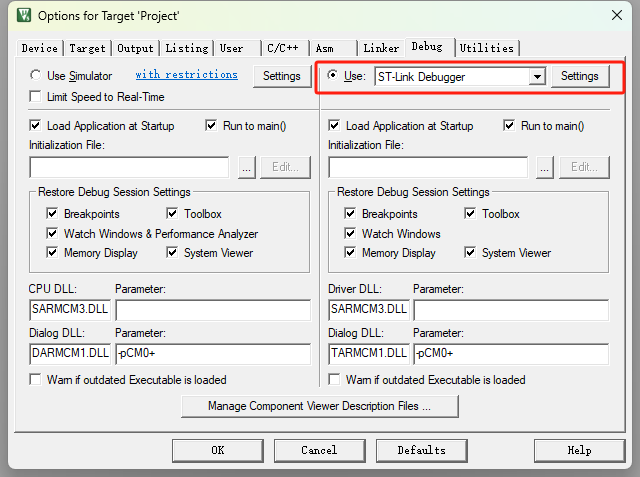Open the Utilities tab
The width and height of the screenshot is (640, 477).
tap(487, 48)
